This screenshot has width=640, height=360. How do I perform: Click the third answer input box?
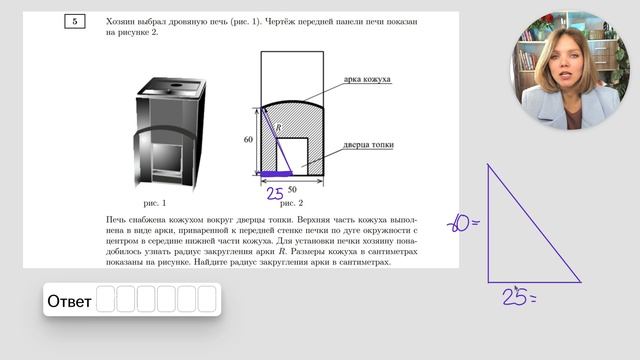point(146,299)
